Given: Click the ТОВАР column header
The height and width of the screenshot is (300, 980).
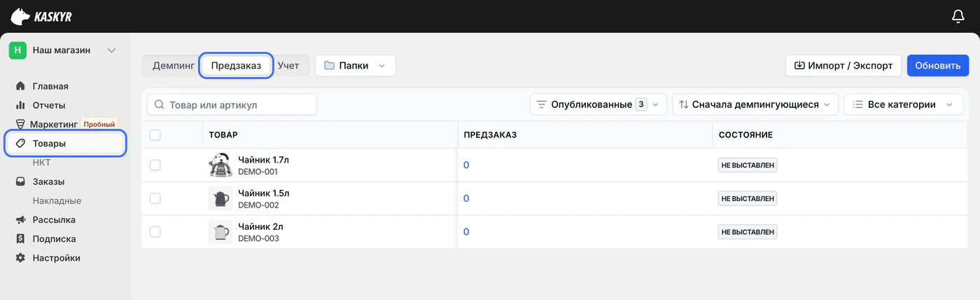Looking at the screenshot, I should (223, 135).
